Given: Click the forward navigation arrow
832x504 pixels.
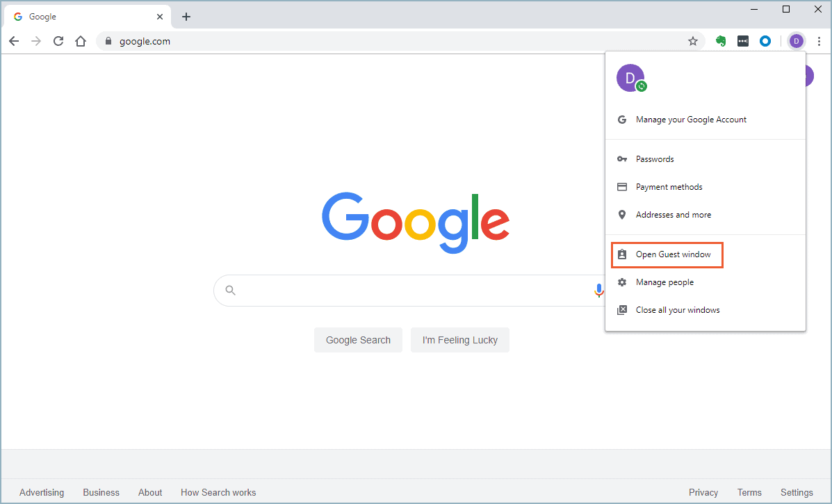Looking at the screenshot, I should coord(36,42).
